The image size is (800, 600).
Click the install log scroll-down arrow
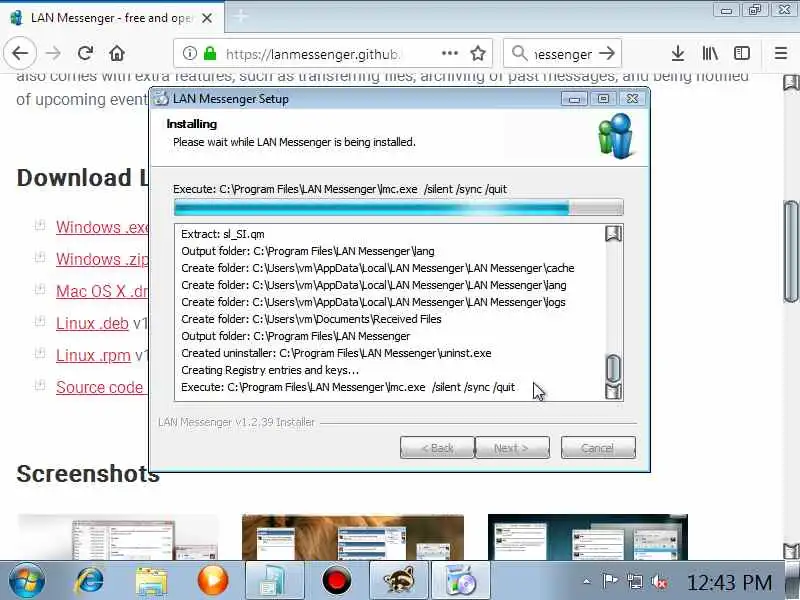[613, 391]
